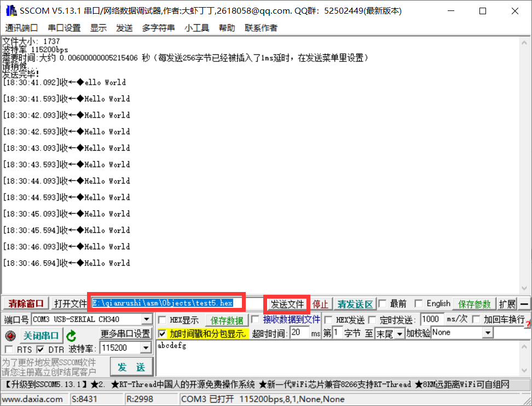The width and height of the screenshot is (532, 406).
Task: Open the 末尾 position dropdown
Action: (x=400, y=334)
